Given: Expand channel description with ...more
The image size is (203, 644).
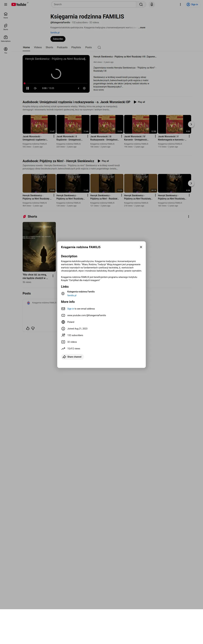Looking at the screenshot, I should coord(142,28).
